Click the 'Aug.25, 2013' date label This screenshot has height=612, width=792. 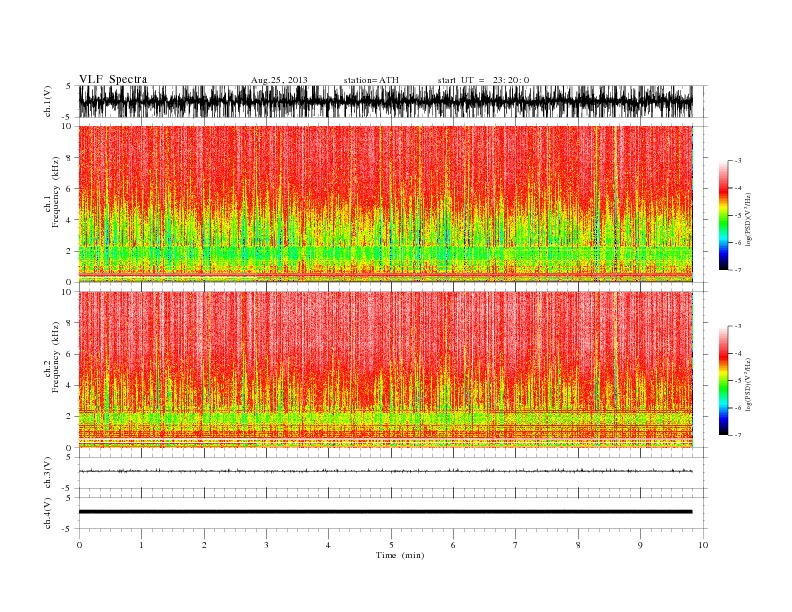[x=279, y=80]
